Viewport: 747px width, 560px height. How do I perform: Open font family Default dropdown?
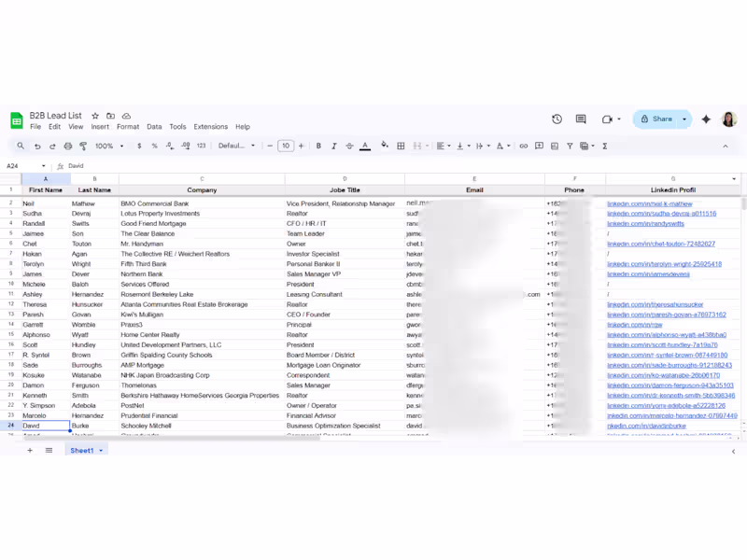[x=237, y=147]
